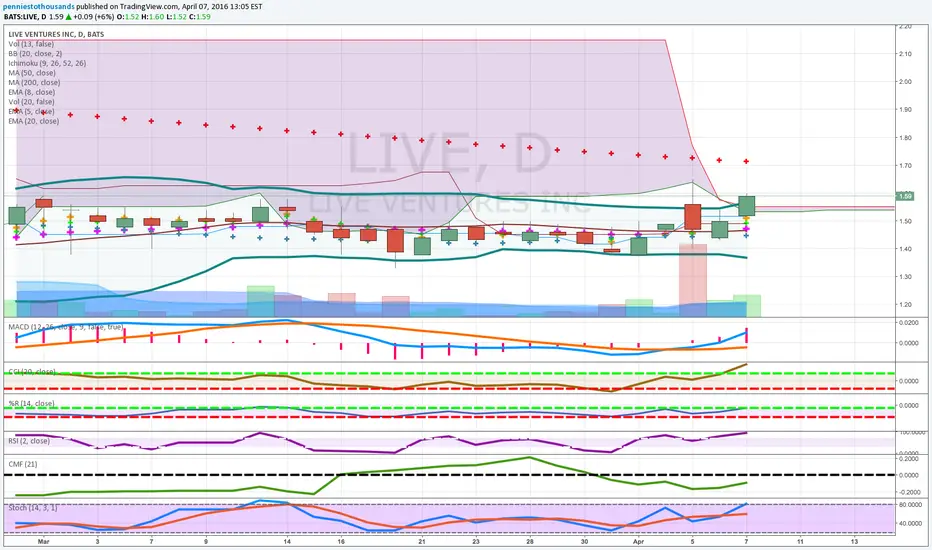Image resolution: width=932 pixels, height=550 pixels.
Task: Click the O:1.52 open price value
Action: coord(127,17)
